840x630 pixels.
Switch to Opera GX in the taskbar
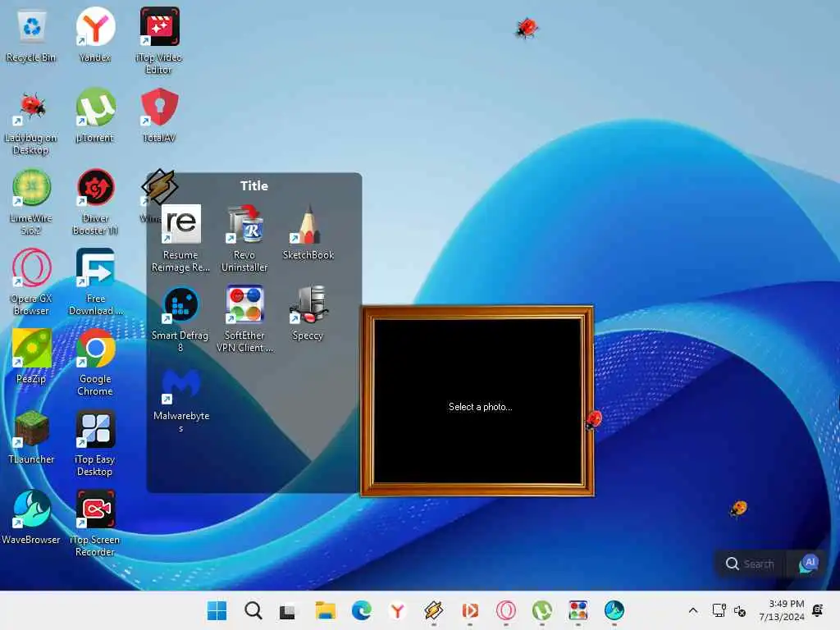505,610
